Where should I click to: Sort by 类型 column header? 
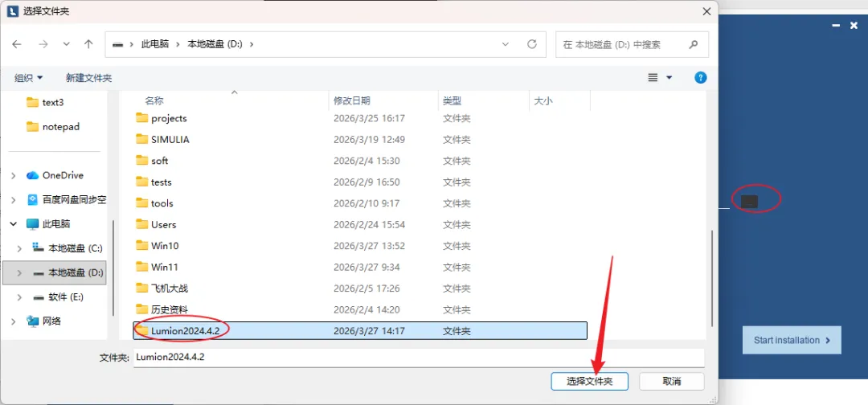[x=452, y=100]
